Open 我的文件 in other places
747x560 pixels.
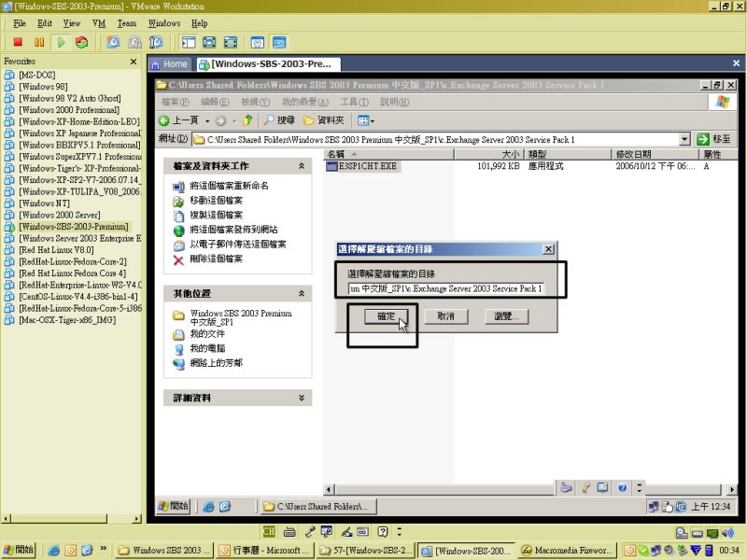click(x=207, y=334)
